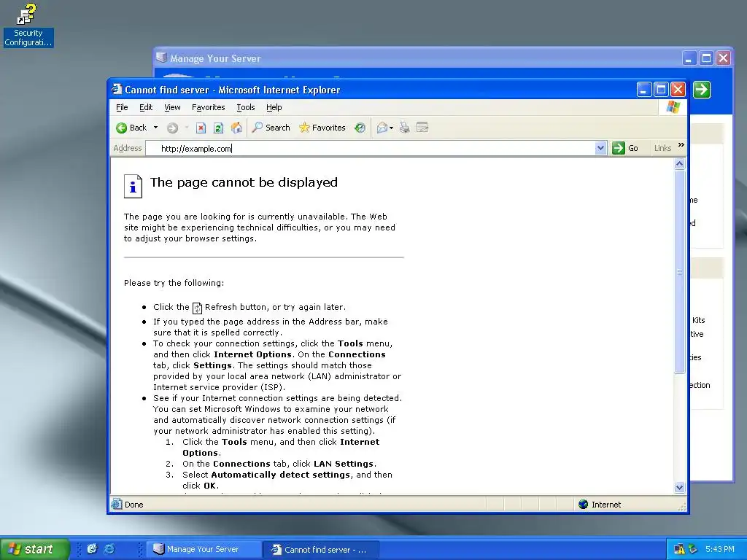Click the Go button
The image size is (747, 560).
pos(625,148)
